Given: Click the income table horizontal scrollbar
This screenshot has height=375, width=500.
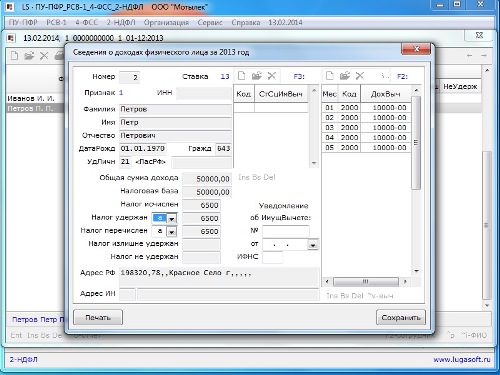Looking at the screenshot, I should (366, 282).
